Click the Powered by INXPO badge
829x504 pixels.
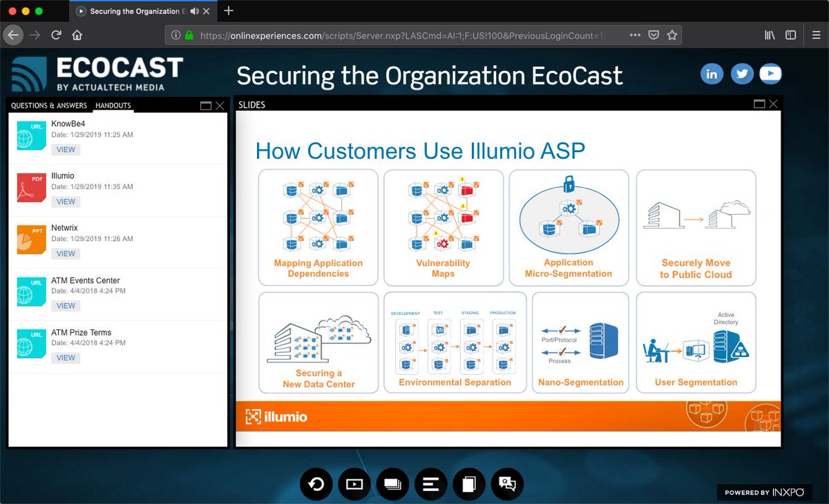(x=764, y=492)
